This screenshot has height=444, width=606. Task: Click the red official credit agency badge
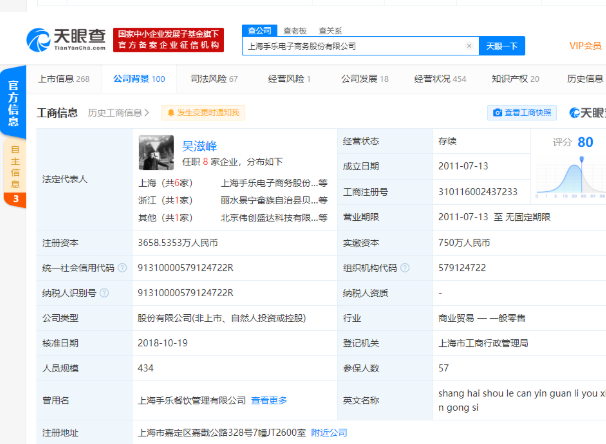(169, 39)
